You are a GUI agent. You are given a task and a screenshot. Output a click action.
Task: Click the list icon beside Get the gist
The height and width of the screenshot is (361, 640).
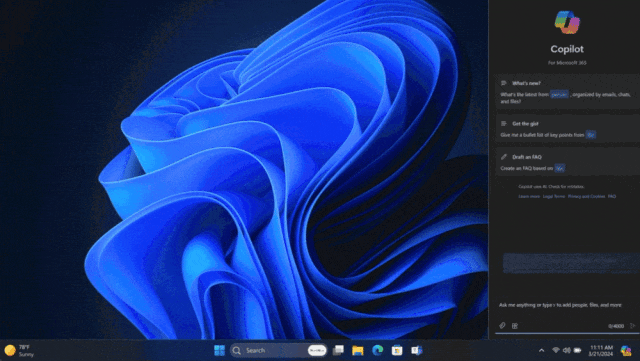pyautogui.click(x=504, y=123)
